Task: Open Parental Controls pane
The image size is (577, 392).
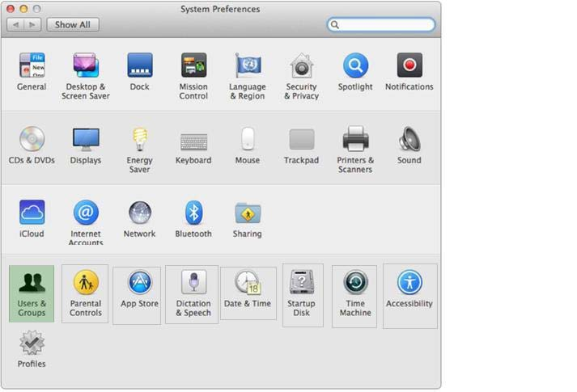Action: [x=85, y=293]
